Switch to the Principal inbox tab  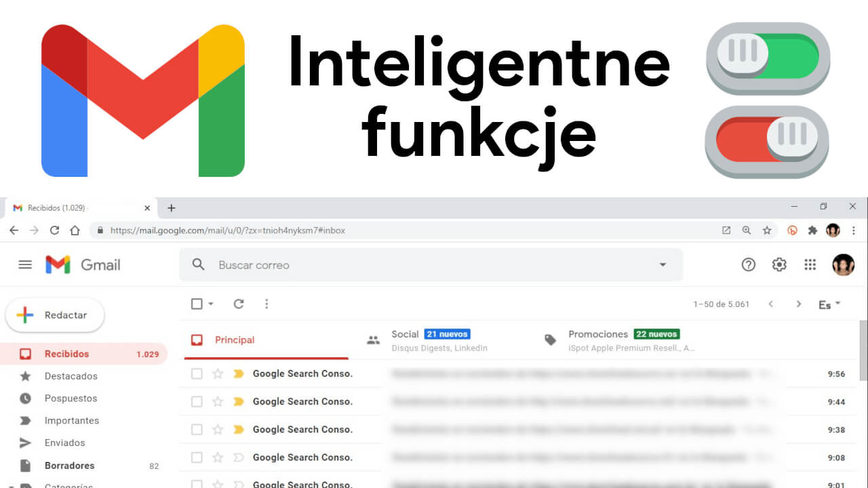pos(267,340)
